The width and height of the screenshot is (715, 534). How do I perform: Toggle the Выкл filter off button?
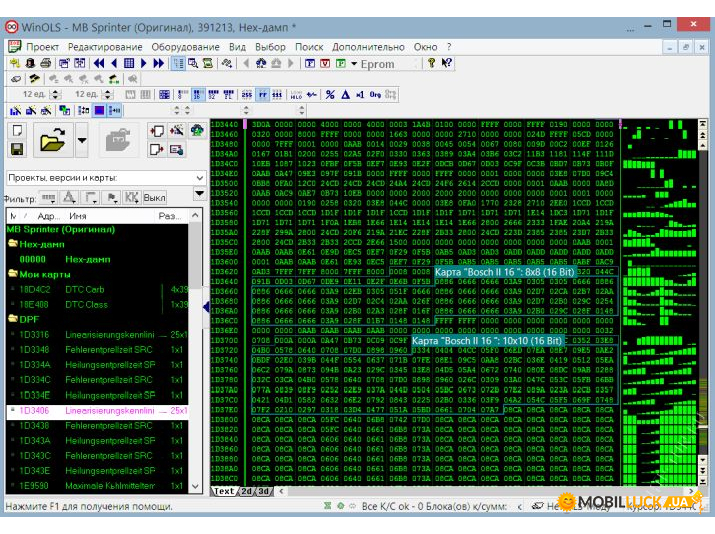tap(155, 197)
